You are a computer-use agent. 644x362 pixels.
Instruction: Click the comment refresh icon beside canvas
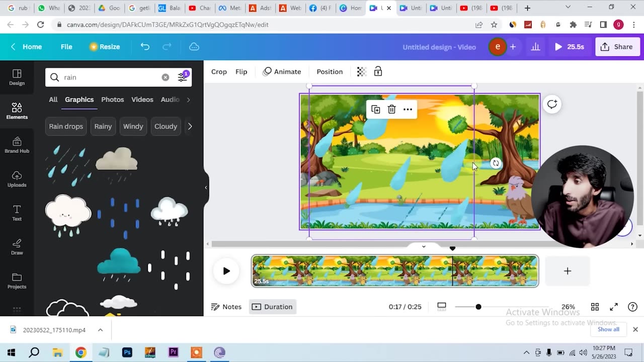(x=552, y=104)
